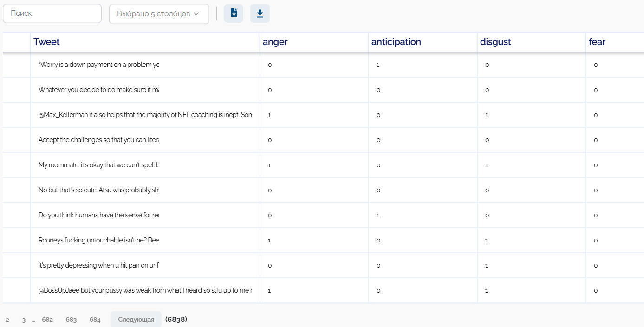Click the 'Следующая' next page button
Screen dimensions: 644x327
click(136, 320)
